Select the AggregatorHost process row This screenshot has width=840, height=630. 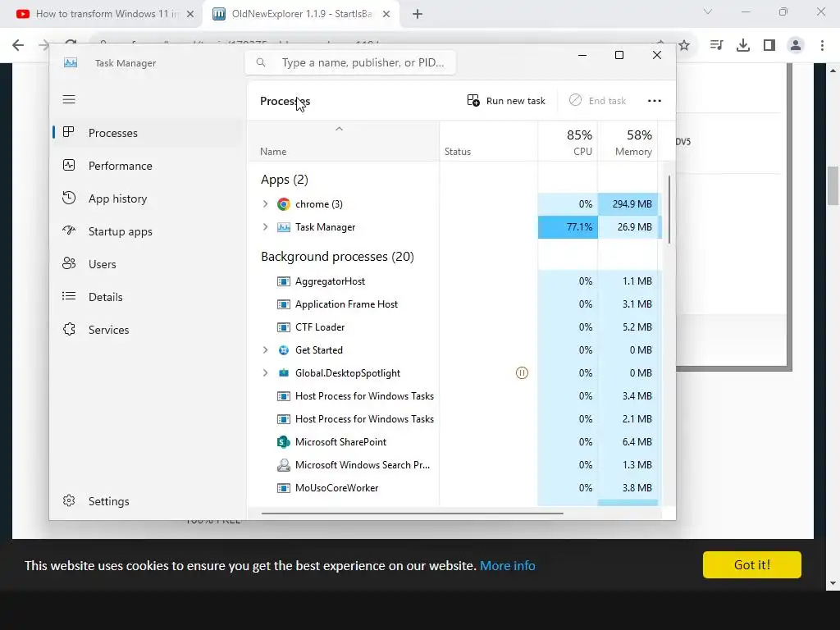tap(454, 281)
